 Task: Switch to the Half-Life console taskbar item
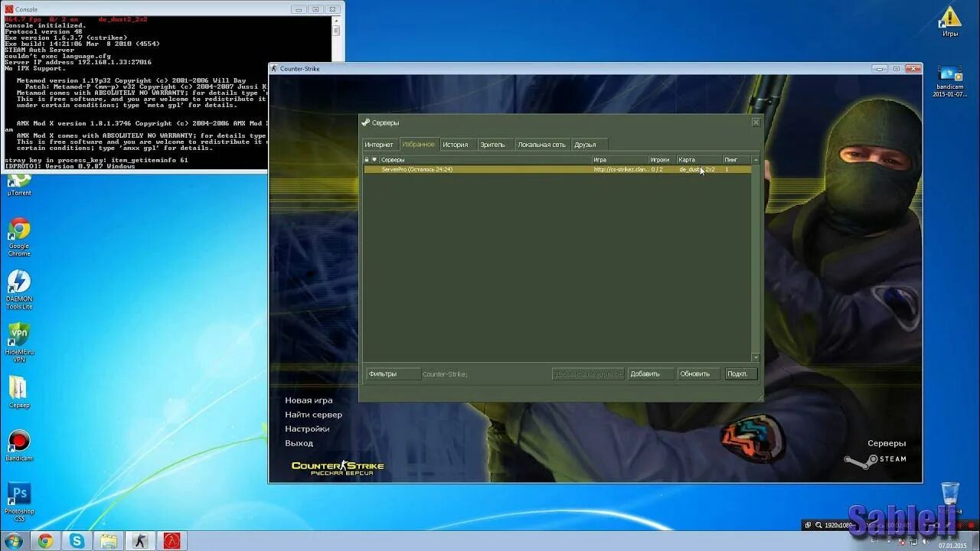[171, 541]
